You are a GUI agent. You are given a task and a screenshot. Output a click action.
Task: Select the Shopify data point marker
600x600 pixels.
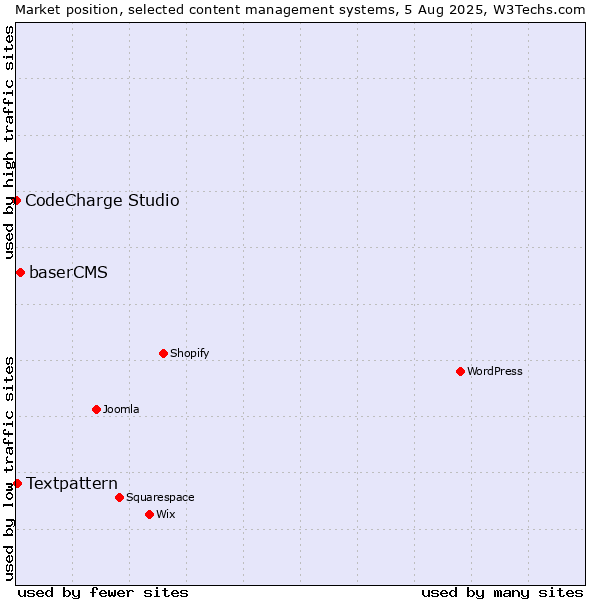tap(163, 353)
